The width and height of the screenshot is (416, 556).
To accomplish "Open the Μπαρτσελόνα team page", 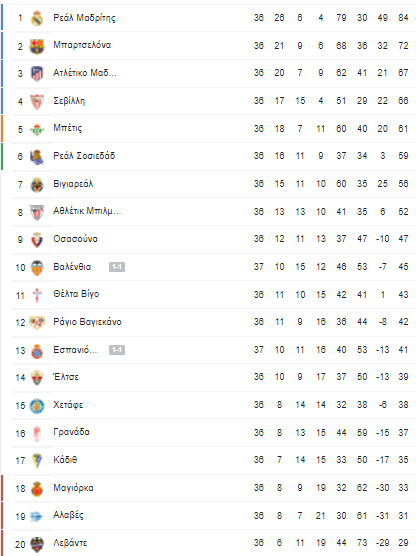I will coord(82,45).
